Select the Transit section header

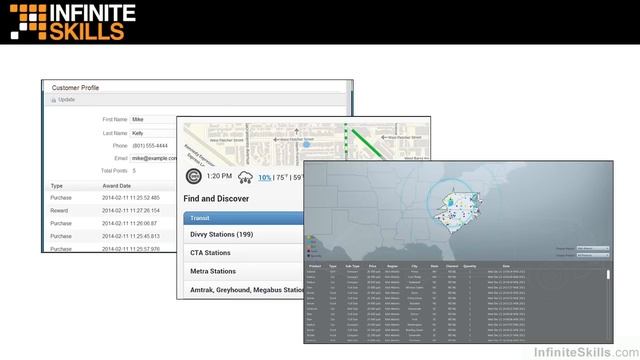244,218
